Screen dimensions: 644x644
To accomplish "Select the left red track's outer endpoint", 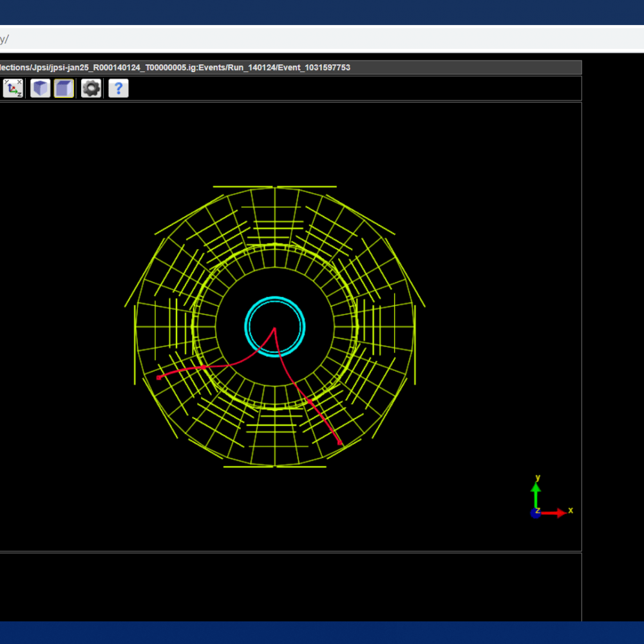I will 159,377.
